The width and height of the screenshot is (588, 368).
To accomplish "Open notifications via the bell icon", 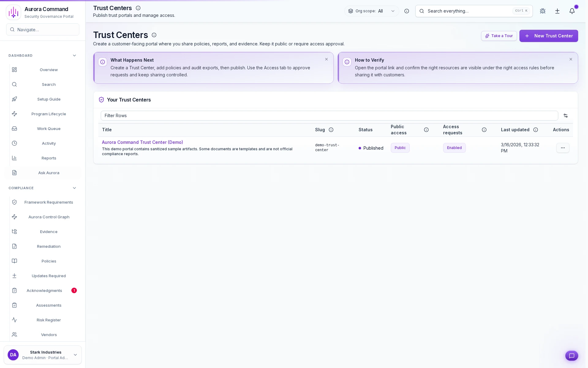I will tap(572, 11).
